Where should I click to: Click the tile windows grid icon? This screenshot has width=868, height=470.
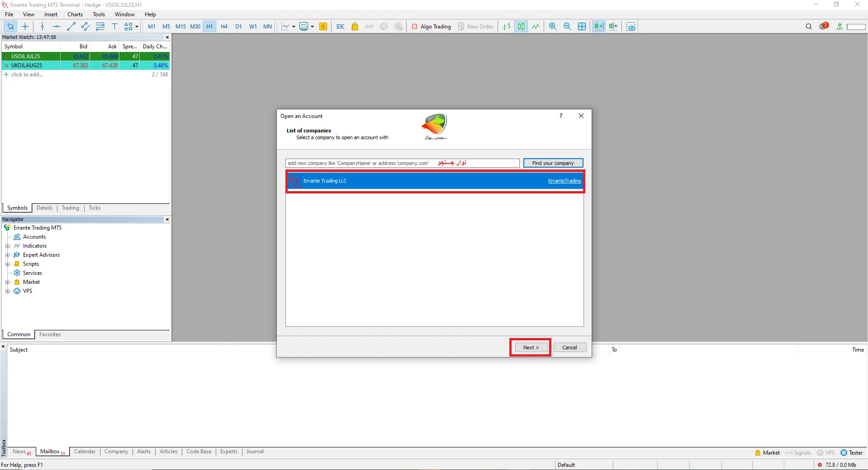pos(582,27)
